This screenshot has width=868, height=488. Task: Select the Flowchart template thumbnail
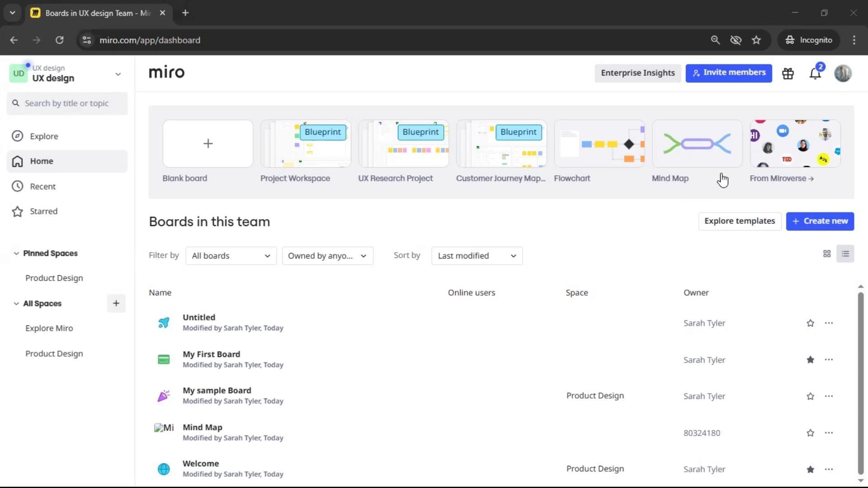[599, 144]
